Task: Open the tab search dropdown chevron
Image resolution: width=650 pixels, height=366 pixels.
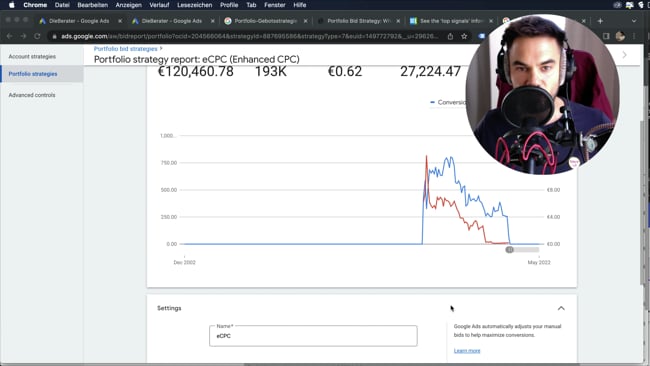Action: [633, 21]
